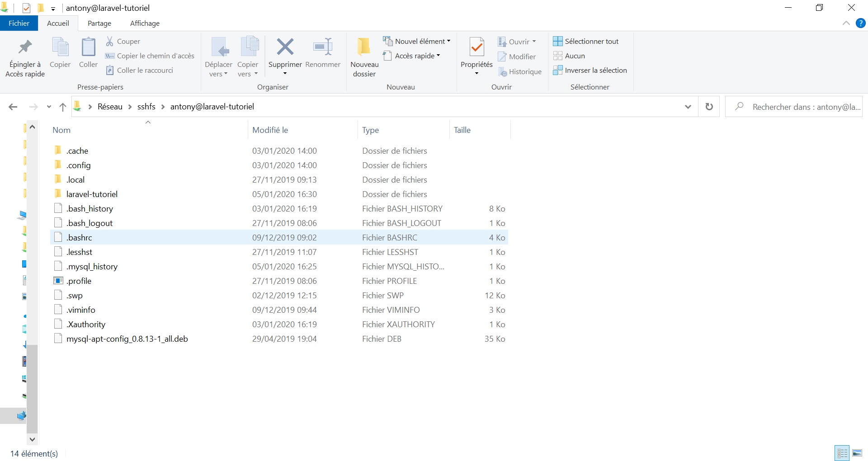Screen dimensions: 868x461
Task: Switch to large icons view in status bar
Action: tap(857, 453)
